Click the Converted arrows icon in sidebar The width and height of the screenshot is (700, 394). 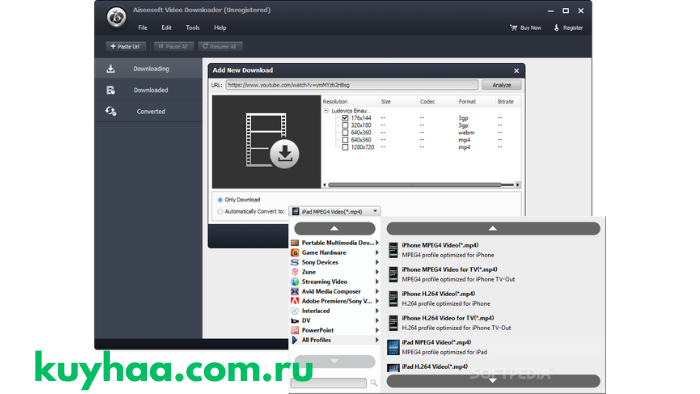pos(111,111)
